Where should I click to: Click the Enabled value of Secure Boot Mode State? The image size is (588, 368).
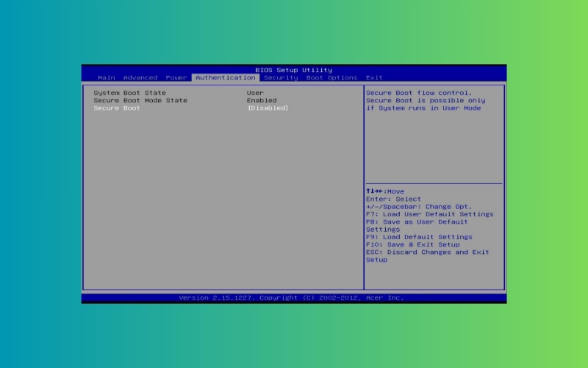click(x=262, y=100)
